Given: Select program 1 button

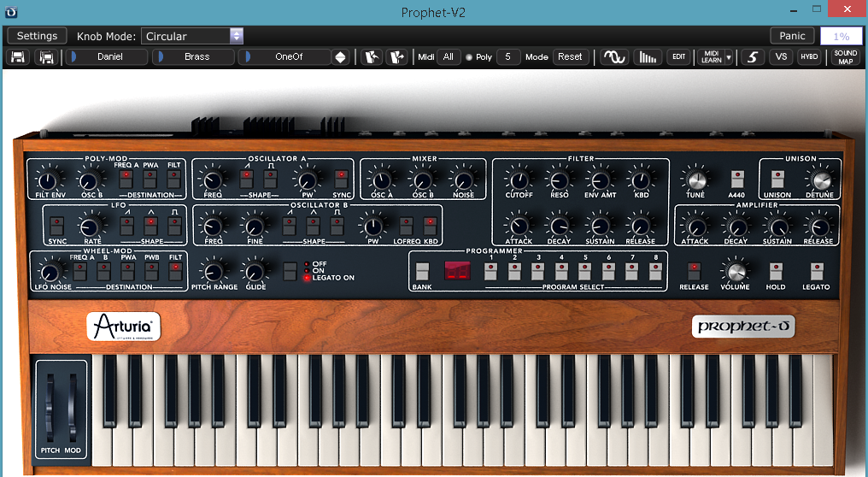Looking at the screenshot, I should click(490, 272).
